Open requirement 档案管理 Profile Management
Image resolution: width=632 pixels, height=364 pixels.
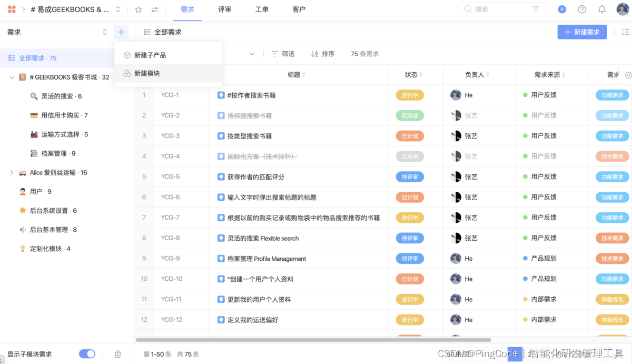click(266, 259)
